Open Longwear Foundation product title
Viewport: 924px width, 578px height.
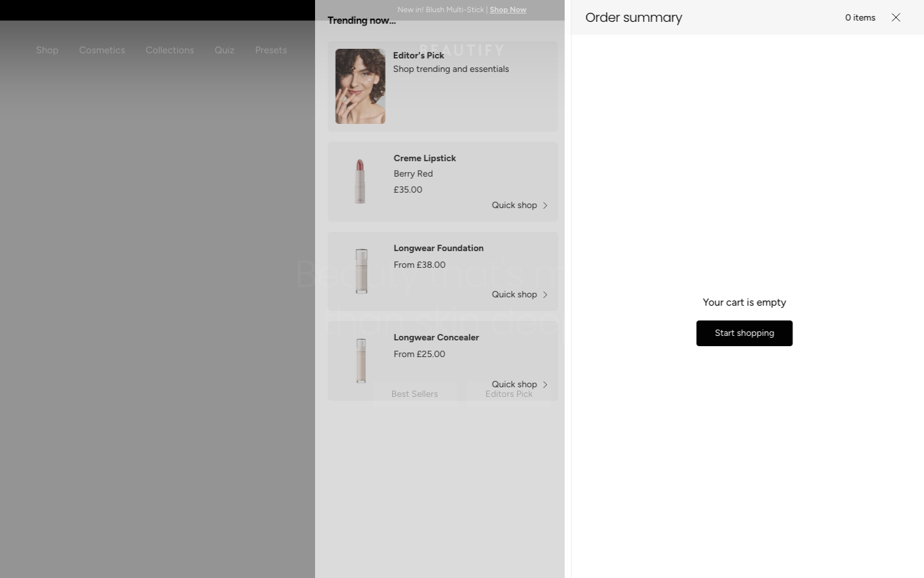tap(438, 248)
